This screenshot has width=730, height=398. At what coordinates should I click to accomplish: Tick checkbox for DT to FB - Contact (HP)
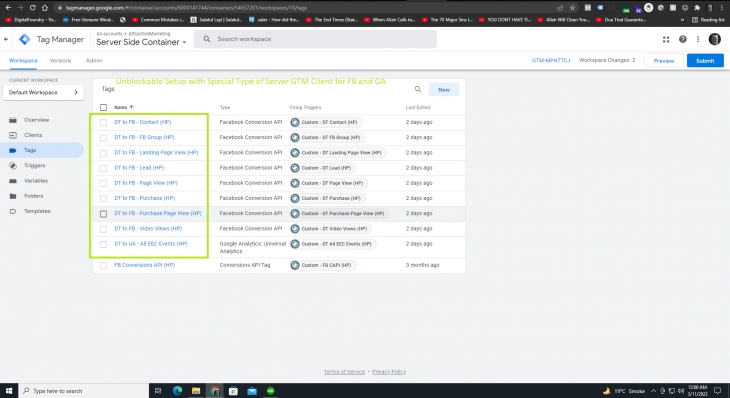[103, 122]
